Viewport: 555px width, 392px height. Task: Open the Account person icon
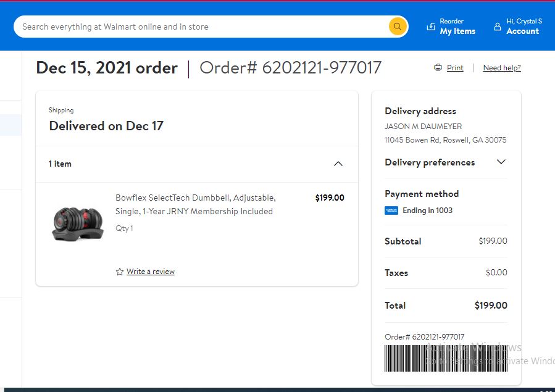498,27
